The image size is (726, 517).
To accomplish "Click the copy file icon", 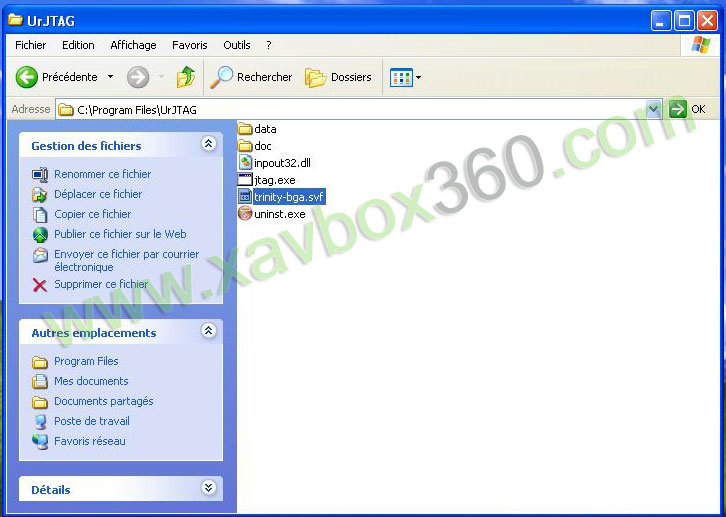I will (40, 215).
